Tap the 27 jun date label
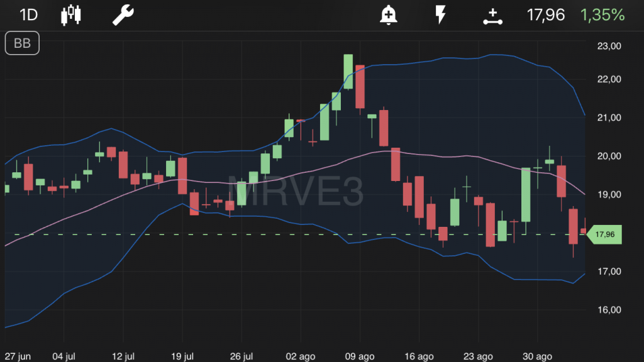The height and width of the screenshot is (362, 644). (x=18, y=356)
